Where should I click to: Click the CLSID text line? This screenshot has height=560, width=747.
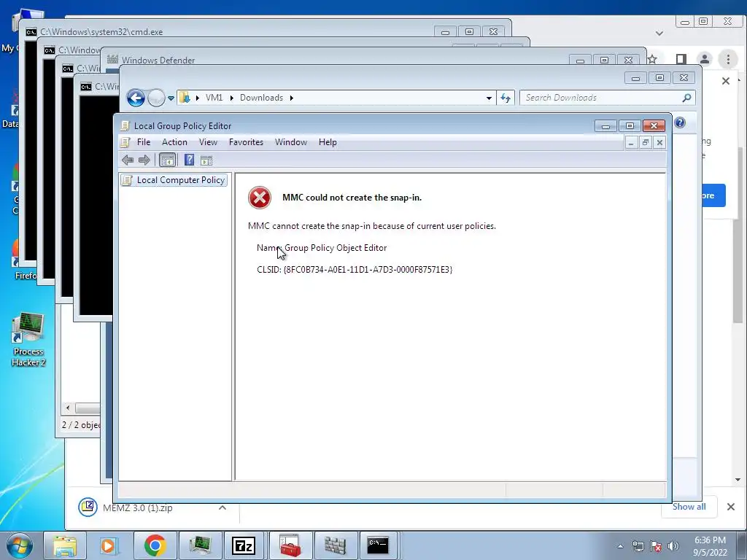[355, 270]
